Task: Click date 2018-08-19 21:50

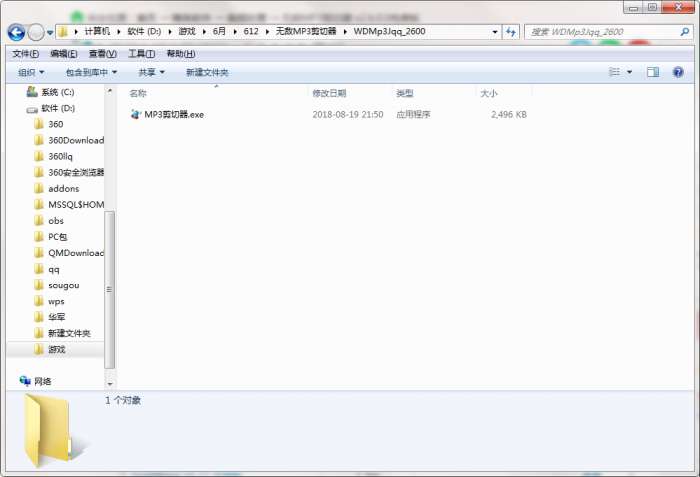Action: click(348, 114)
